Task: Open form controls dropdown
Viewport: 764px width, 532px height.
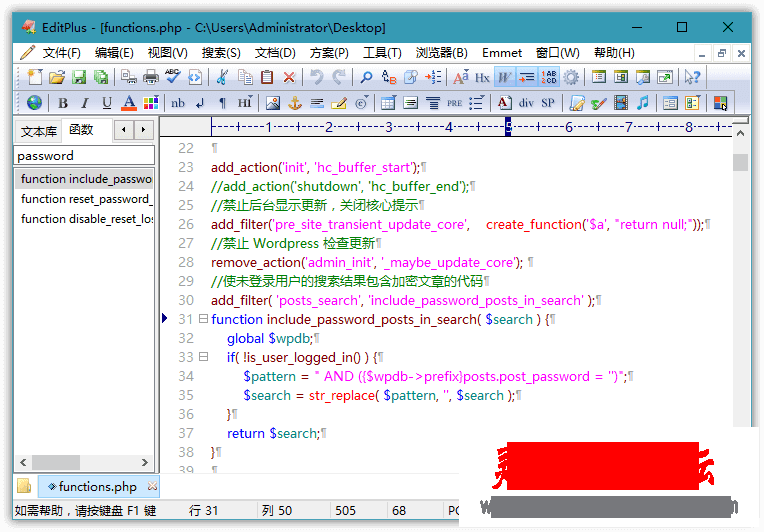Action: [692, 103]
